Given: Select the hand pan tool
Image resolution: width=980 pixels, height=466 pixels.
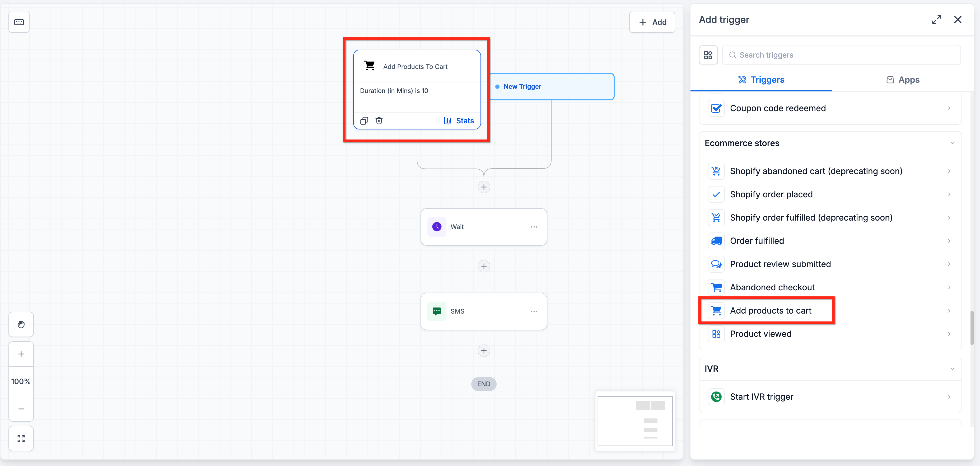Looking at the screenshot, I should (21, 324).
